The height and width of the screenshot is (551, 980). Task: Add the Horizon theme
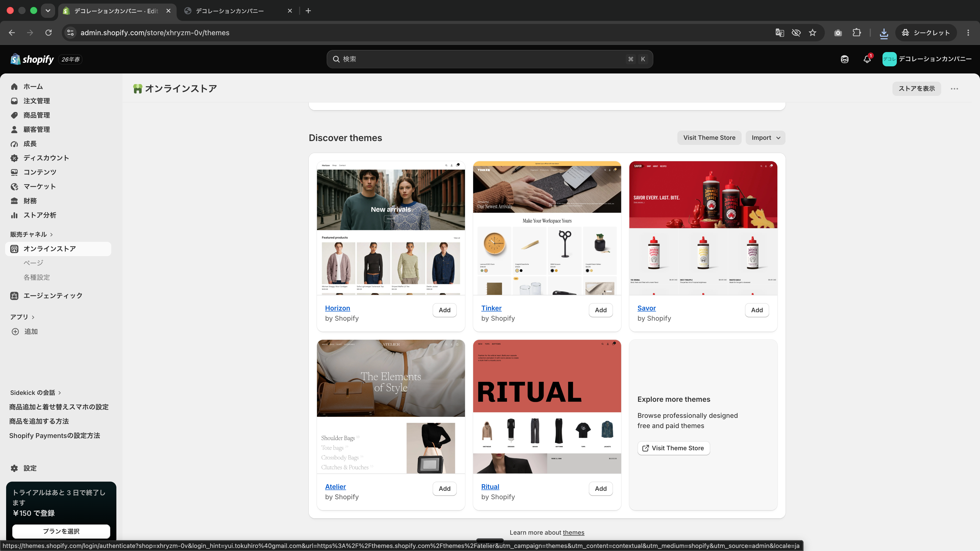[444, 310]
